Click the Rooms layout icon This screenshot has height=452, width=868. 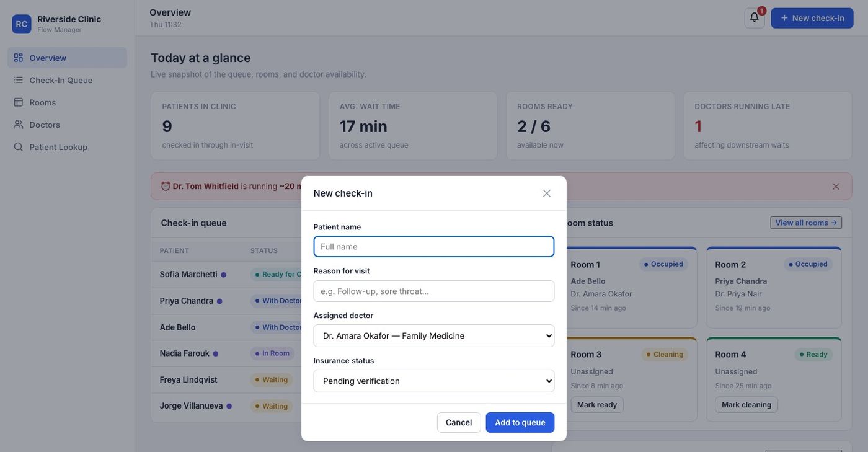coord(19,102)
